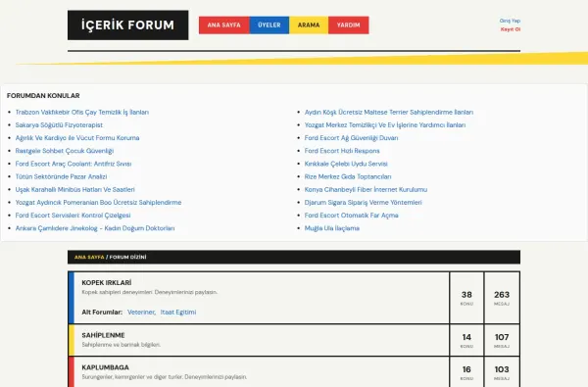Open Ford Escort Araç Coolant topic

(73, 164)
